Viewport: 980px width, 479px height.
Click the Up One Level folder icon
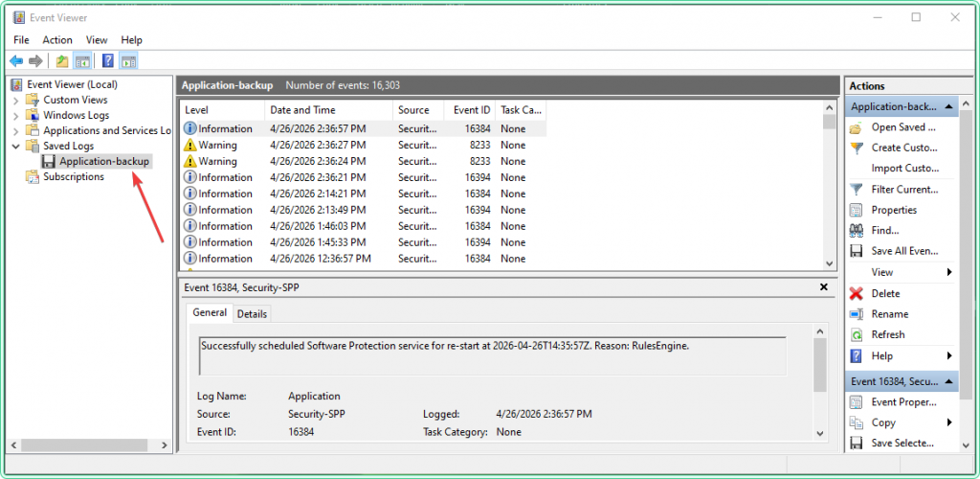[x=62, y=61]
